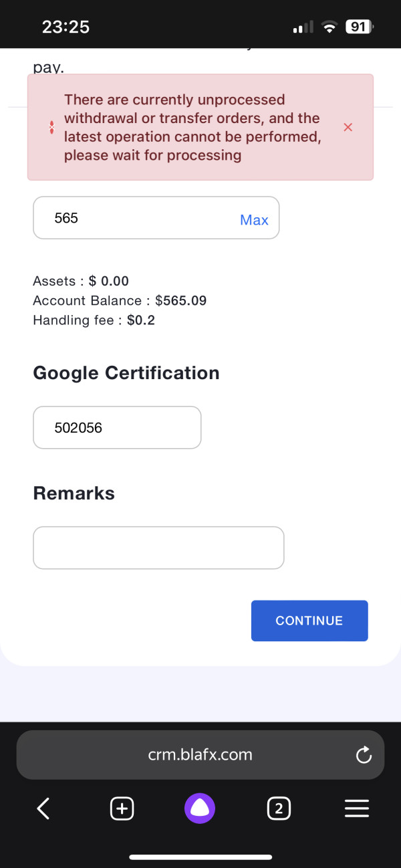Click the Google Certification code field
Viewport: 401px width, 868px height.
117,428
